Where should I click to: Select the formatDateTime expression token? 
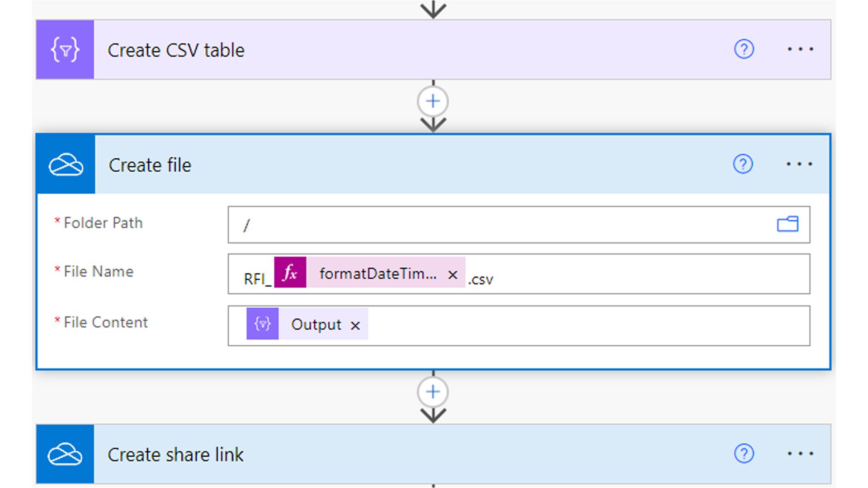pos(377,273)
